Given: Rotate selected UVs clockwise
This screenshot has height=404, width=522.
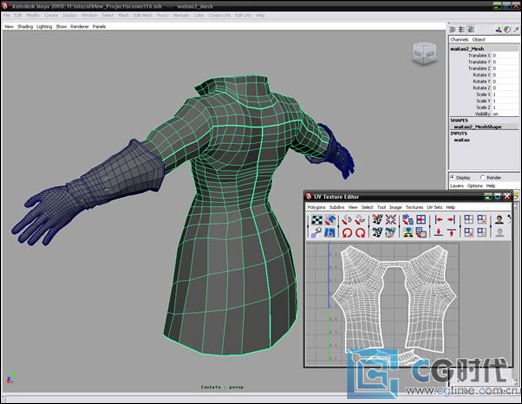Looking at the screenshot, I should coord(360,233).
